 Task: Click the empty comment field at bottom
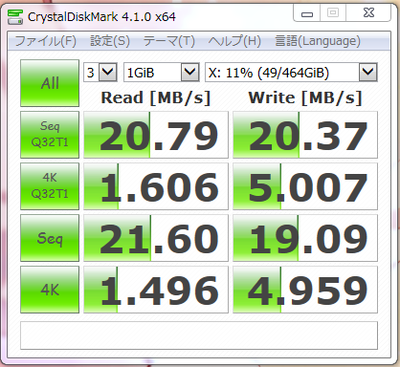pos(199,335)
